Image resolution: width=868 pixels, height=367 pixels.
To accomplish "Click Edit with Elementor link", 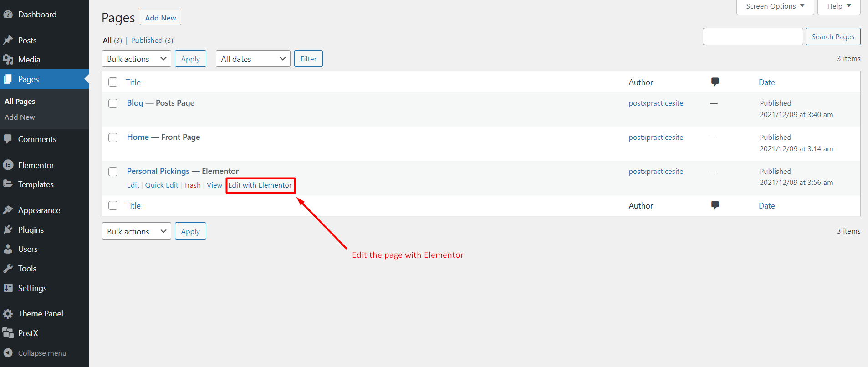I will pyautogui.click(x=260, y=185).
